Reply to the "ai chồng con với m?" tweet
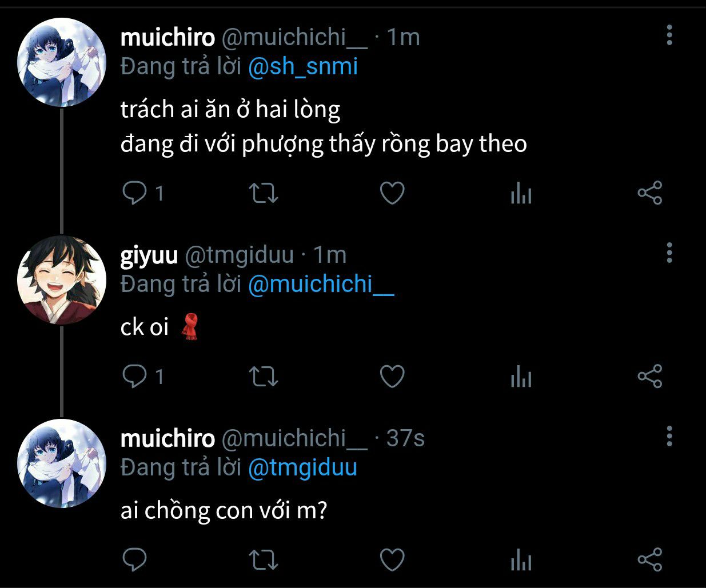 [135, 559]
